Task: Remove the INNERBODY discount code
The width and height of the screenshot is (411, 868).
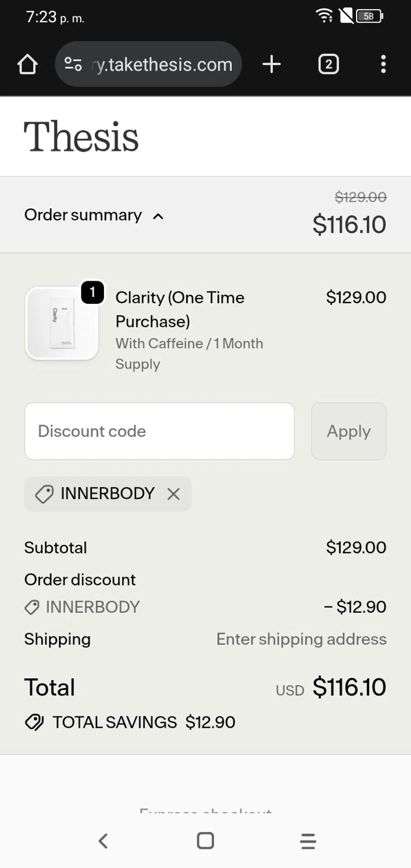Action: (x=173, y=494)
